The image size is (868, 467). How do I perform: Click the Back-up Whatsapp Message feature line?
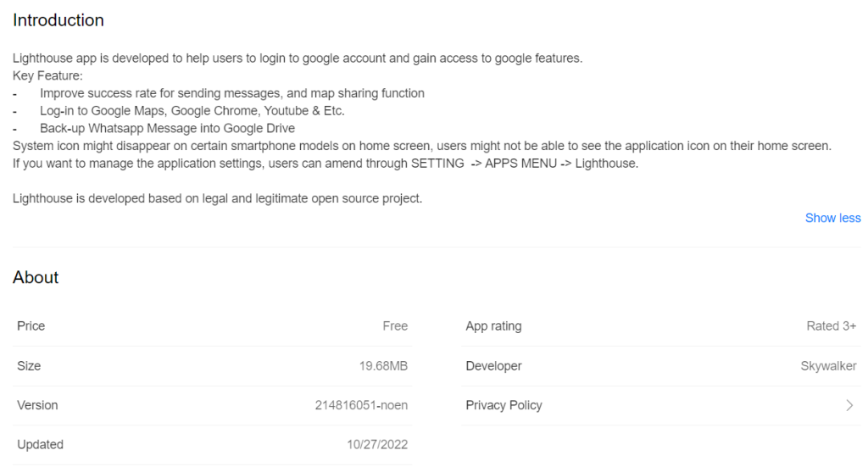point(167,128)
